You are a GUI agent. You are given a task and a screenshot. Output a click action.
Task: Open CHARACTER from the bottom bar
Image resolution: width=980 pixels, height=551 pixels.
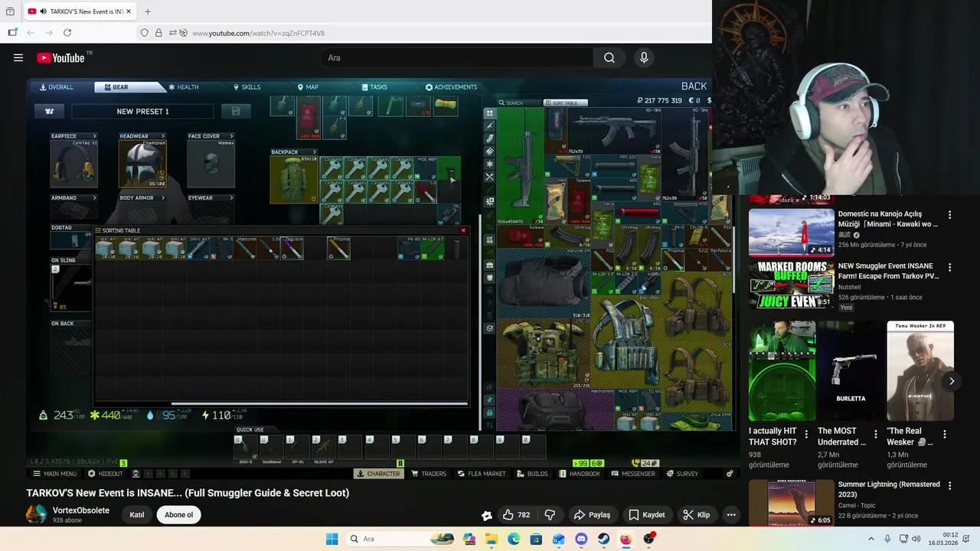[378, 474]
